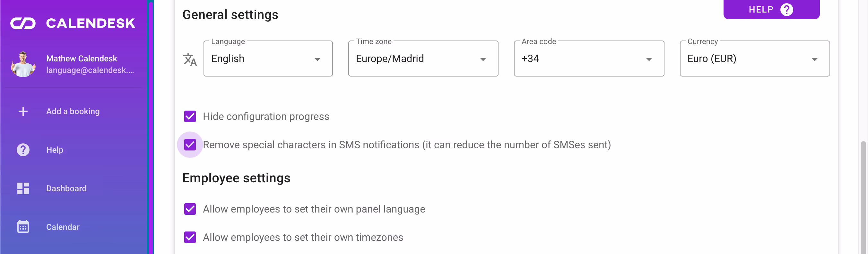Uncheck Hide configuration progress
Viewport: 868px width, 254px height.
pyautogui.click(x=190, y=116)
